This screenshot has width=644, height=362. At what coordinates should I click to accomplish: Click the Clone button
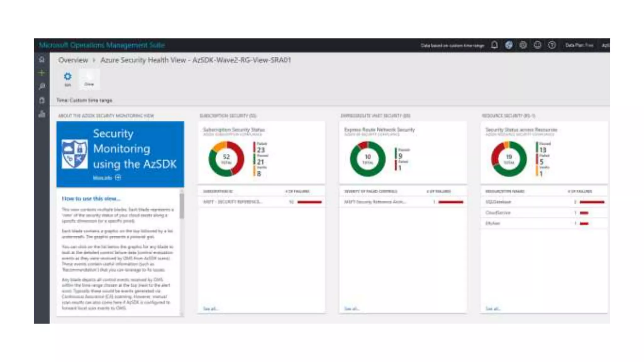point(89,79)
